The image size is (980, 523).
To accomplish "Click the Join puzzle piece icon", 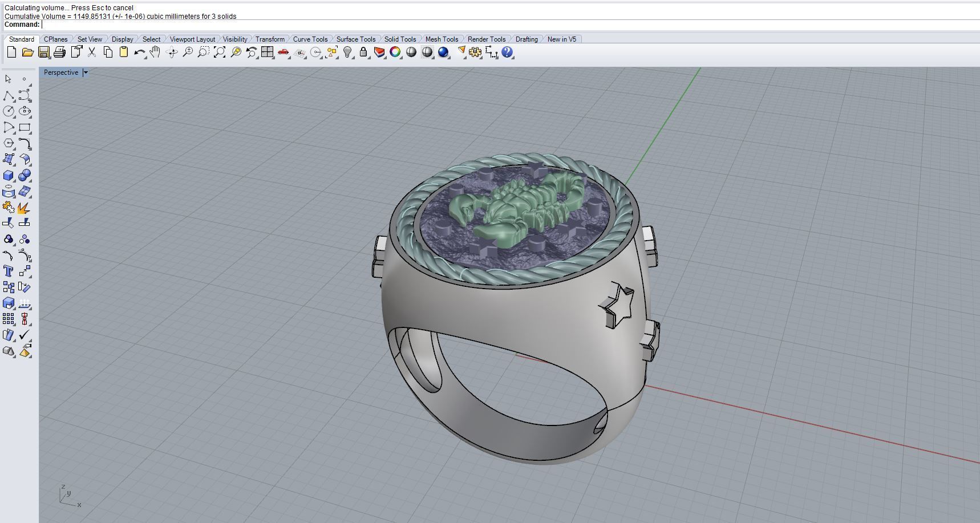I will pos(9,208).
